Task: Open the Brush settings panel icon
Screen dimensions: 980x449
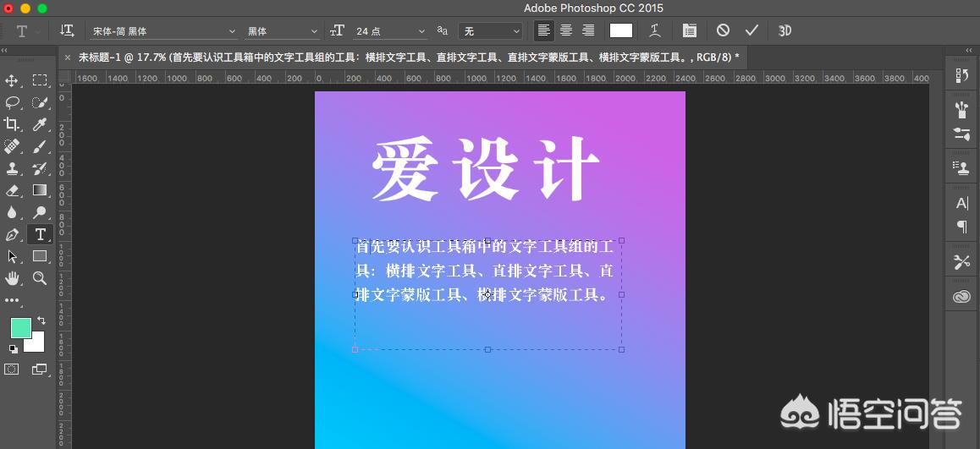Action: coord(962,133)
